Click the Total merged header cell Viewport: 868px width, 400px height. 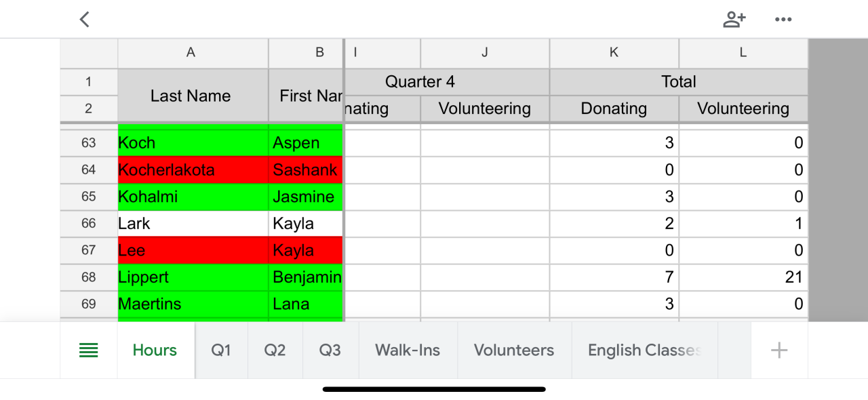(x=679, y=82)
